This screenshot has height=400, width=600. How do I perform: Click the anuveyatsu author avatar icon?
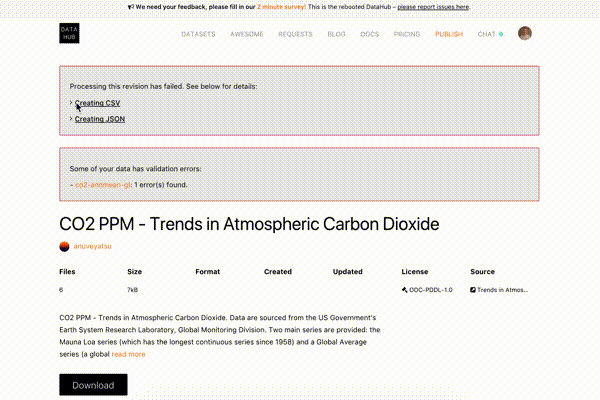click(x=64, y=247)
